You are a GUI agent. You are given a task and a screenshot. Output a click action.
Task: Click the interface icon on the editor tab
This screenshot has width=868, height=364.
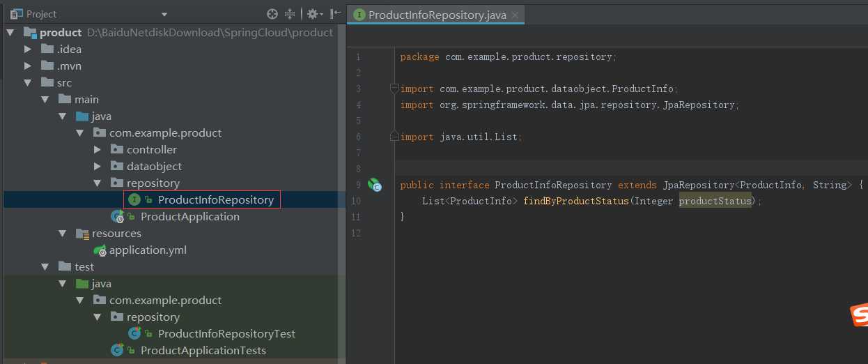(359, 15)
